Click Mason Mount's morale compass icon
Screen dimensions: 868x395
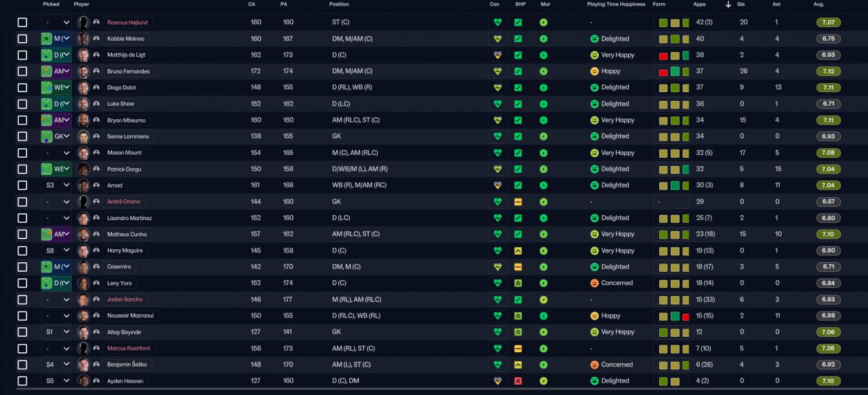click(543, 152)
